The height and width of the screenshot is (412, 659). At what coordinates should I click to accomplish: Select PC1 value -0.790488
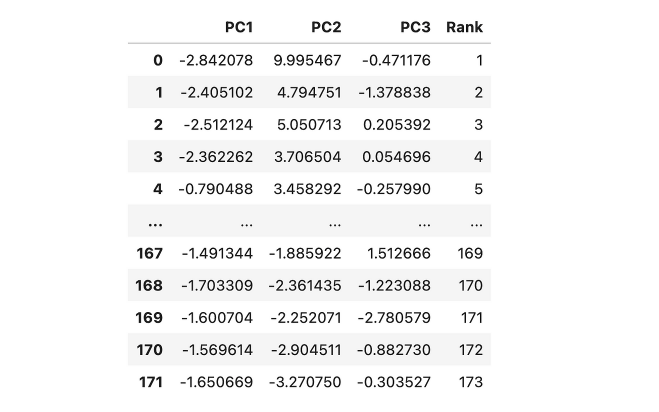[216, 189]
